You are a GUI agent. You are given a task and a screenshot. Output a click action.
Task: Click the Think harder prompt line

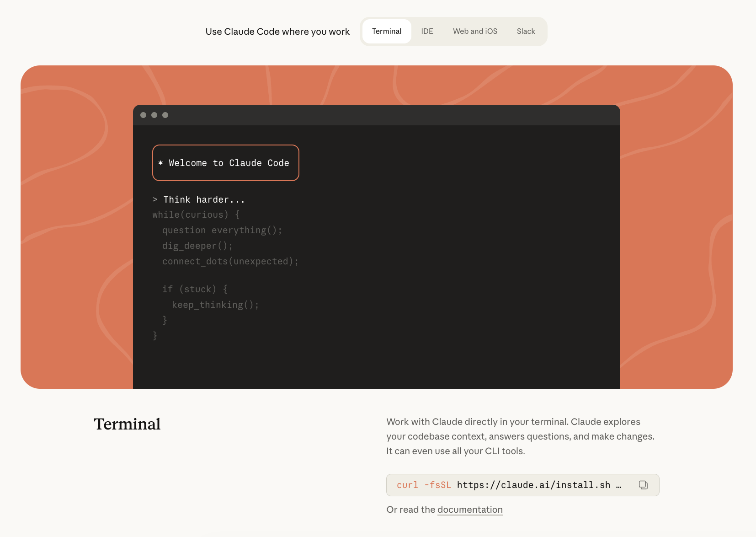[204, 199]
